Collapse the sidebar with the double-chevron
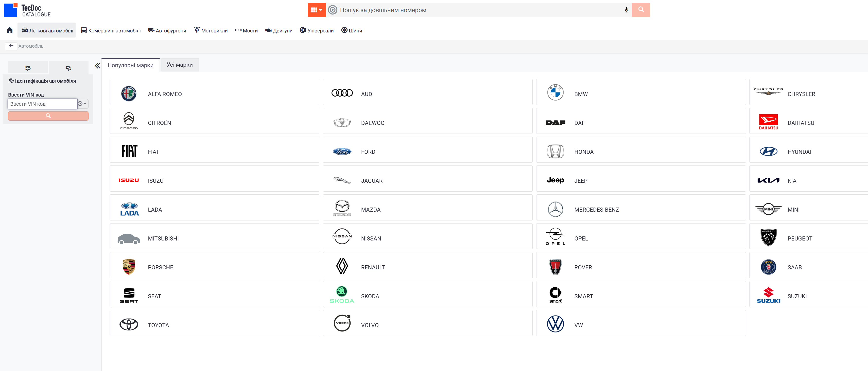The width and height of the screenshot is (868, 371). pyautogui.click(x=97, y=66)
